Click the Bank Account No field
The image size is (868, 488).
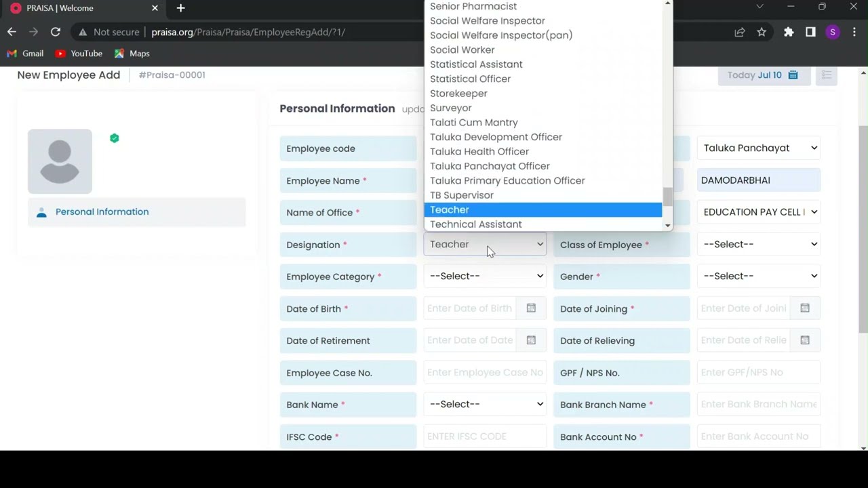tap(759, 436)
